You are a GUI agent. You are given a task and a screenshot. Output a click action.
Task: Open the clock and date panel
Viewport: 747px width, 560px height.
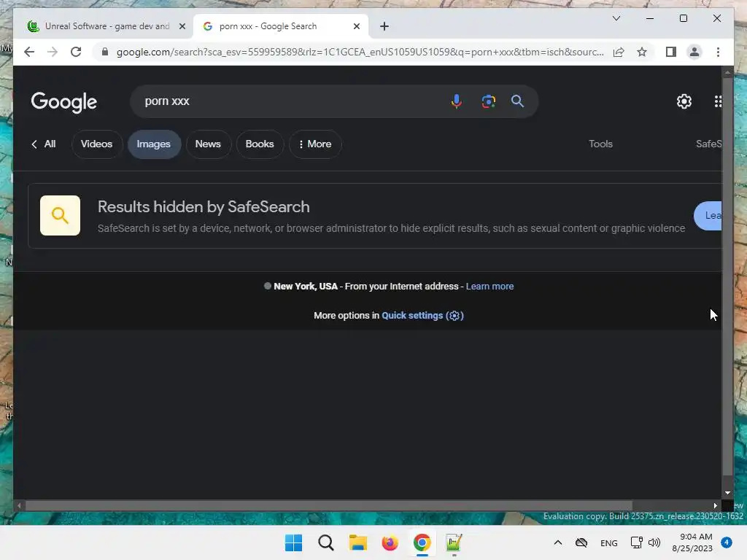tap(692, 542)
